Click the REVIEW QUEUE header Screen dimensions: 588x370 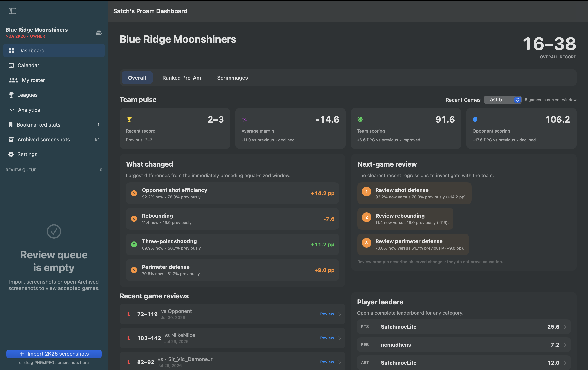click(21, 170)
